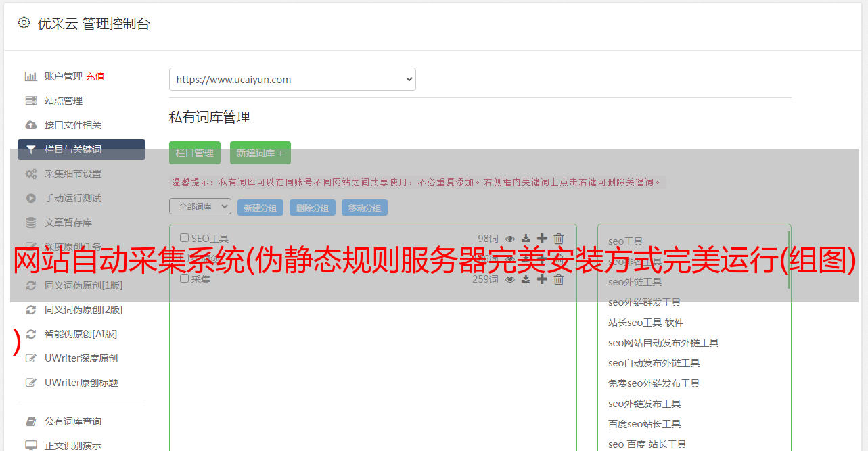
Task: Click the 删除分组 button
Action: point(313,208)
